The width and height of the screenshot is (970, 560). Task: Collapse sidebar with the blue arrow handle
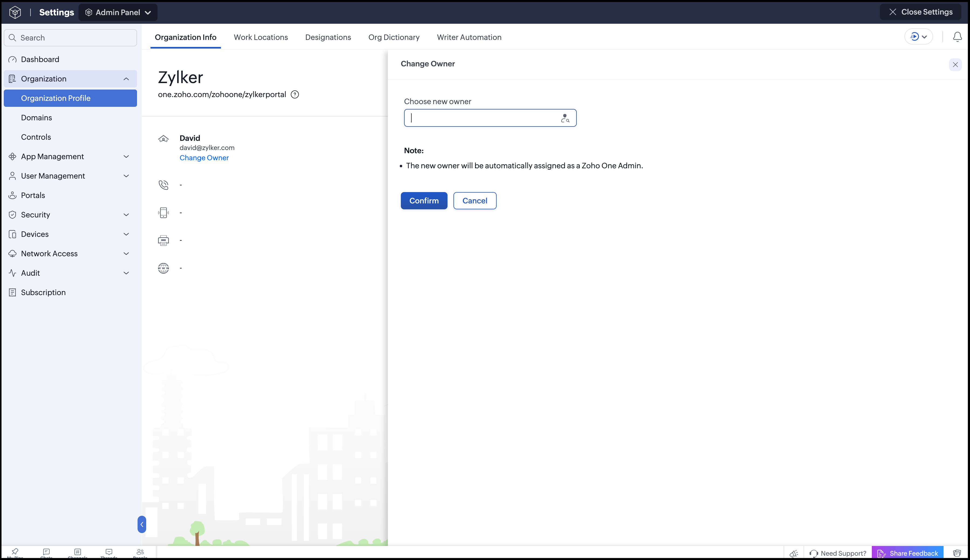coord(142,524)
